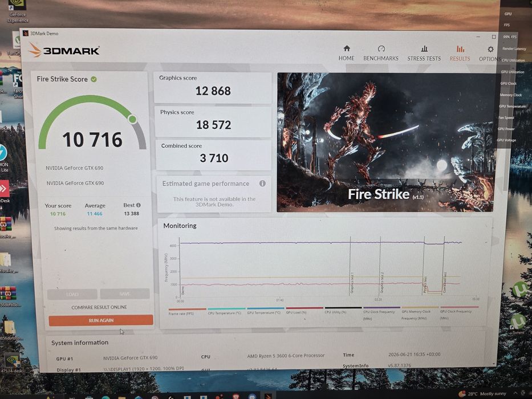The width and height of the screenshot is (532, 399).
Task: Click 'Showing results from the same hardware' text
Action: click(x=96, y=229)
